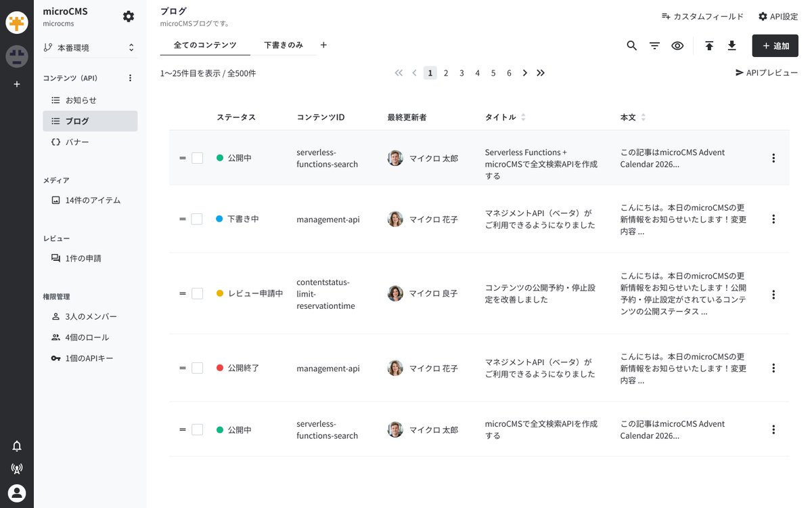
Task: Go to page 2
Action: (x=446, y=72)
